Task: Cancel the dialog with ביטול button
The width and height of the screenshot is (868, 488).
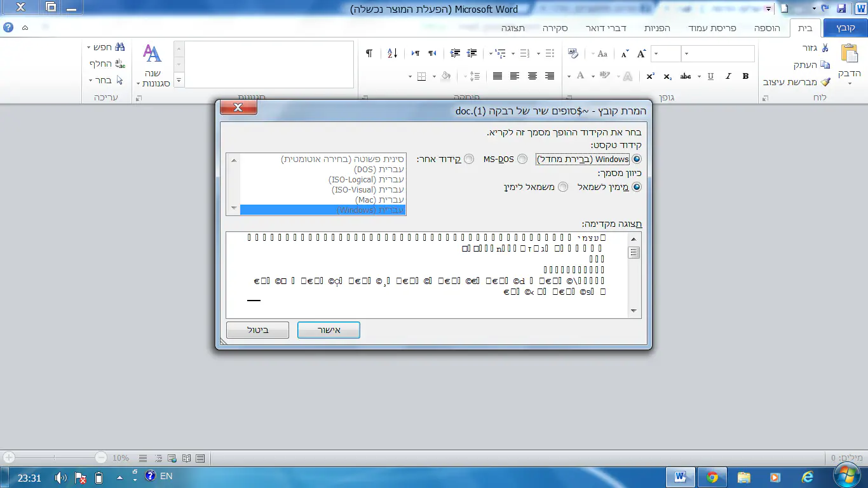Action: tap(257, 330)
